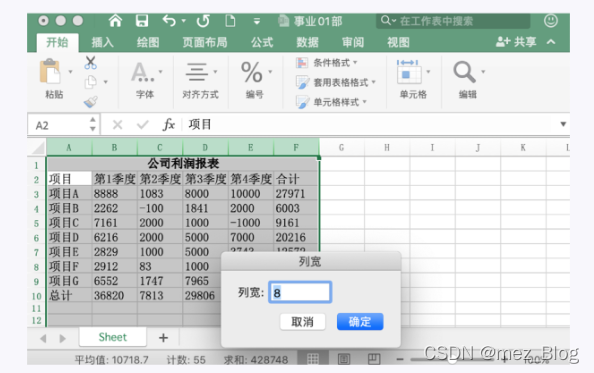Viewport: 594px width, 373px height.
Task: Go to next sheet arrow
Action: 63,338
